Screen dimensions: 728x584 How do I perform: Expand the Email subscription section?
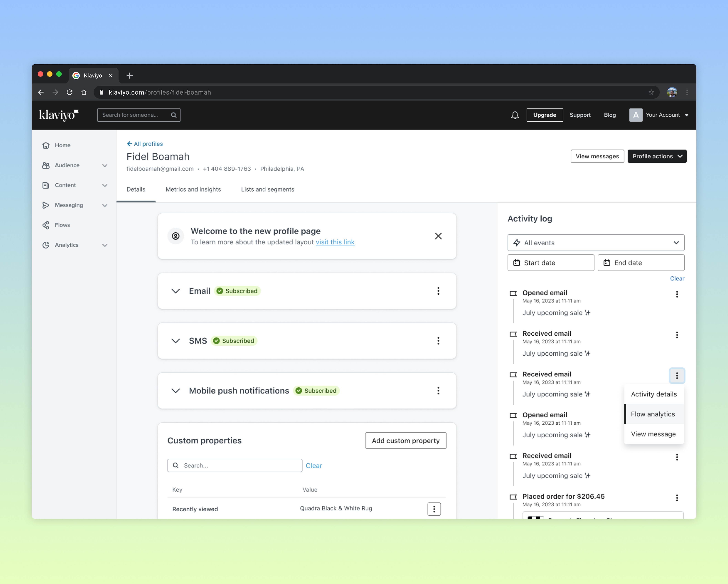coord(176,291)
